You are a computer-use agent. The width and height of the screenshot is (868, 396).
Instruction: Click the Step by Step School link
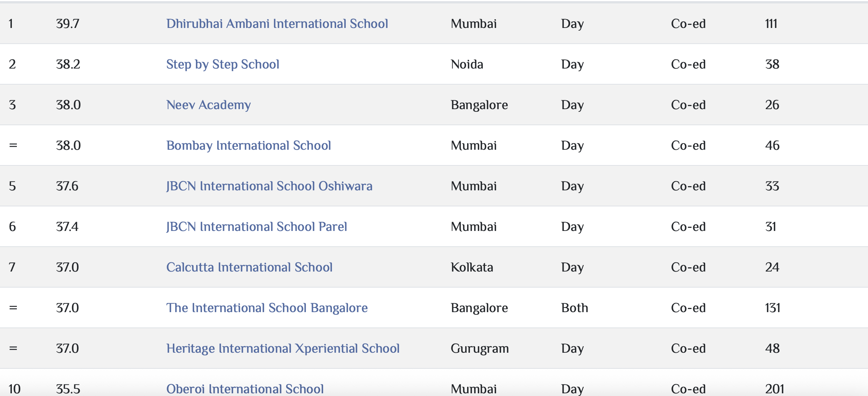pos(222,64)
